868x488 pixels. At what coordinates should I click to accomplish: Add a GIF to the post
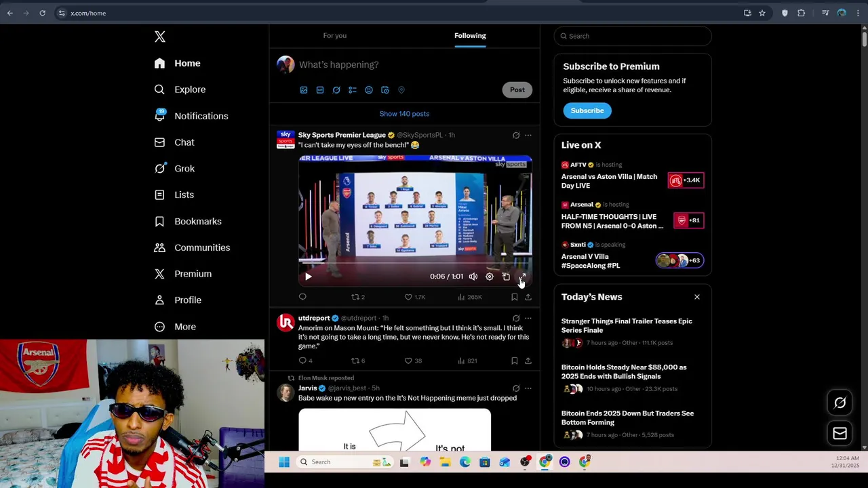coord(320,89)
